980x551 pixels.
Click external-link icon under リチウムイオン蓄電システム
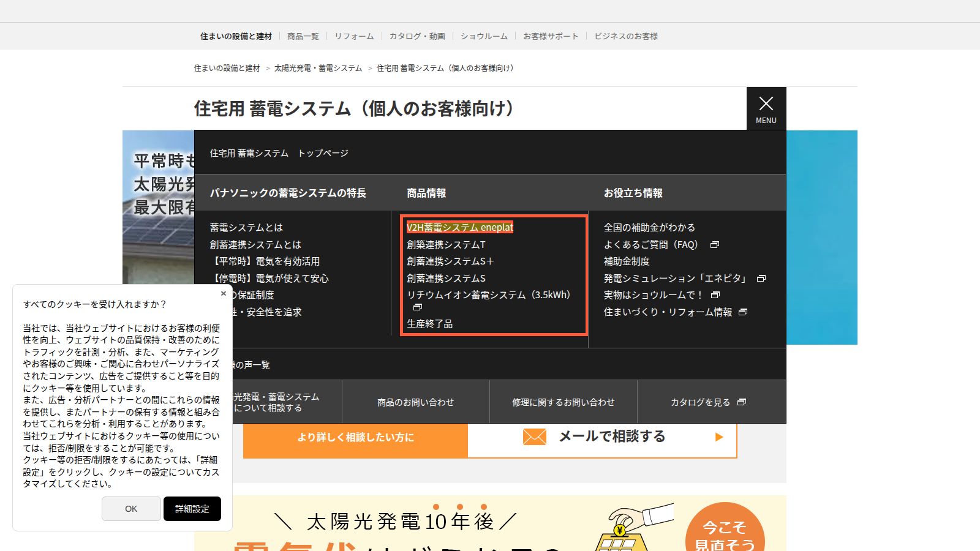418,307
